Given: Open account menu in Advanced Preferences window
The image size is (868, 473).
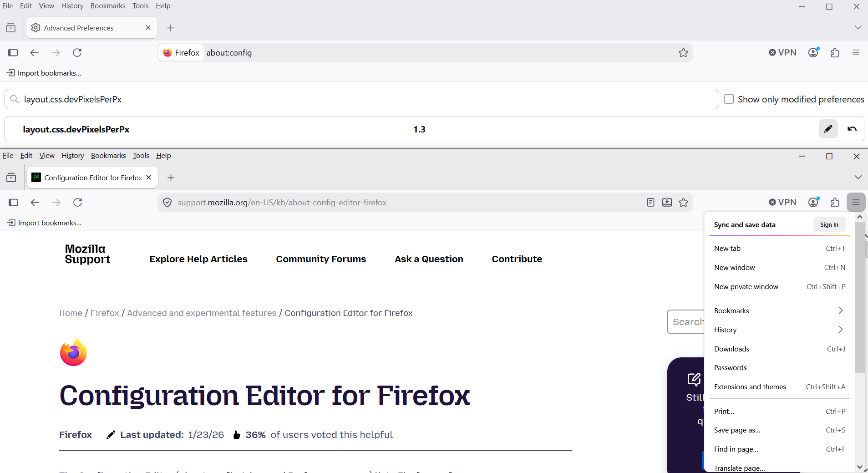Looking at the screenshot, I should pyautogui.click(x=813, y=53).
